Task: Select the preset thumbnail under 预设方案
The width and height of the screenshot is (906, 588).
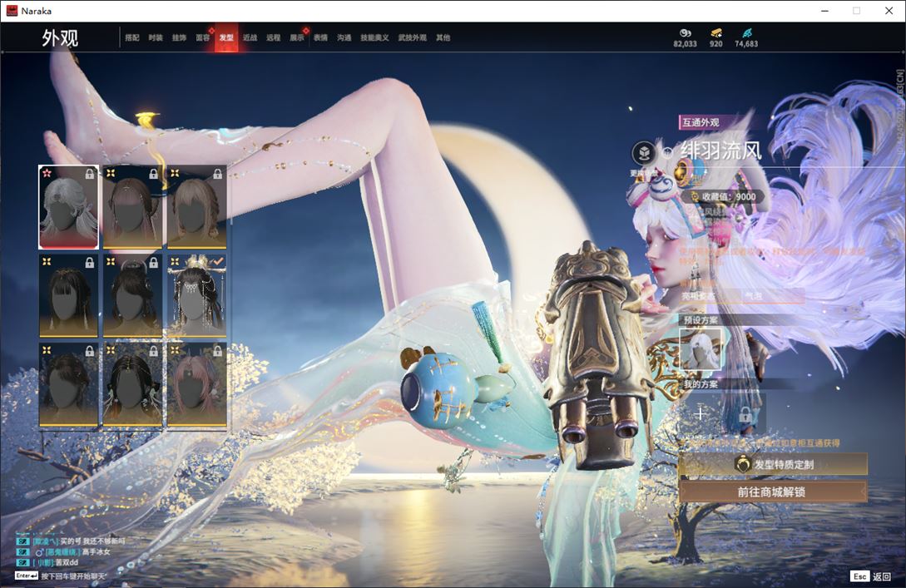Action: click(x=701, y=348)
